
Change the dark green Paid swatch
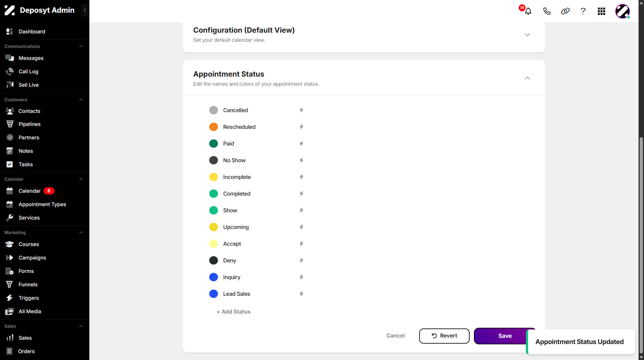214,143
